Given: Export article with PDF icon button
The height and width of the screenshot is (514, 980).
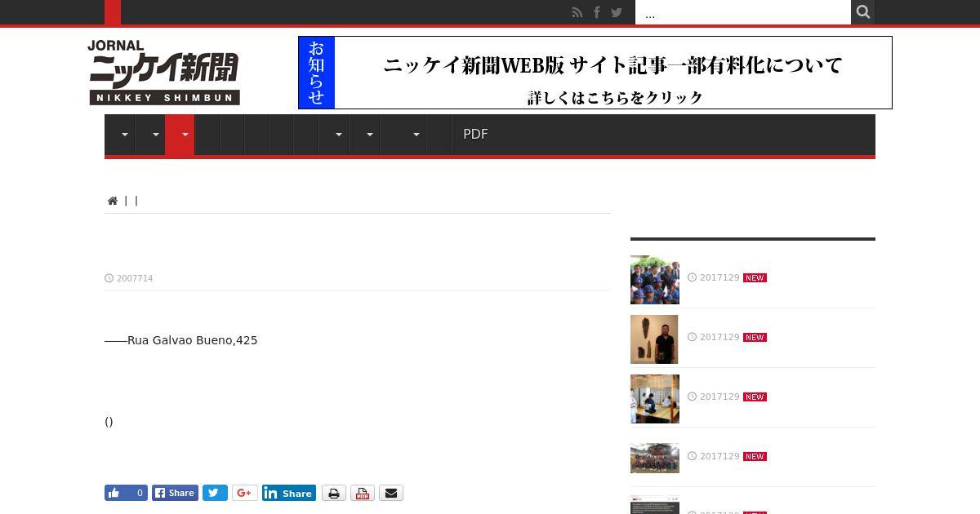Looking at the screenshot, I should 363,493.
